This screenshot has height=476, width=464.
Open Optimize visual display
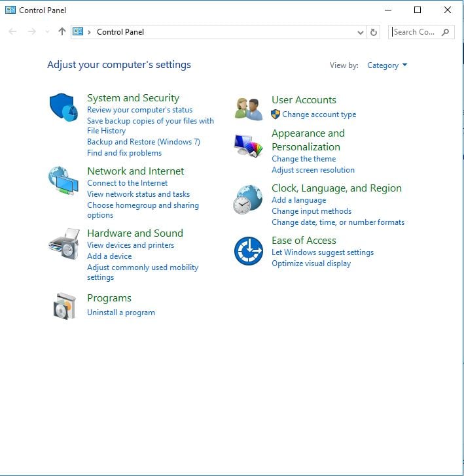pyautogui.click(x=311, y=263)
